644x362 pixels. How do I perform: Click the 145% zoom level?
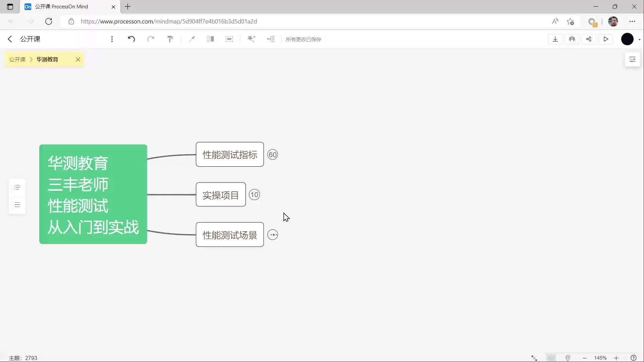pos(600,358)
